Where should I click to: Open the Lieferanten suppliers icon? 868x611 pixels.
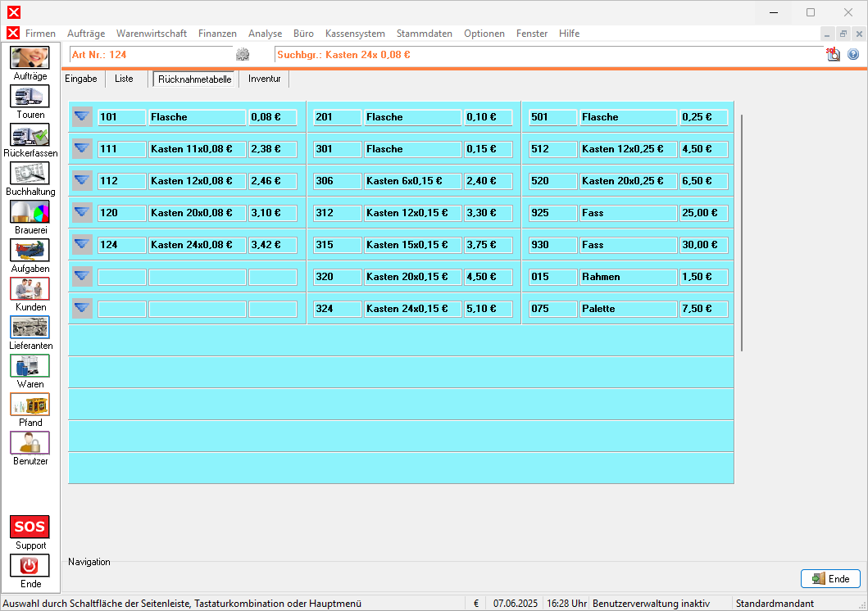pos(30,328)
